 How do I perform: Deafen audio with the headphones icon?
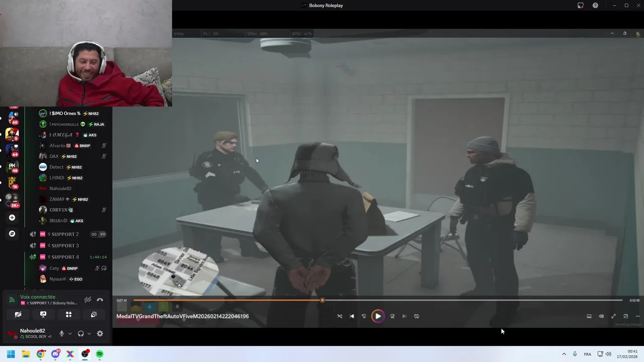tap(80, 333)
